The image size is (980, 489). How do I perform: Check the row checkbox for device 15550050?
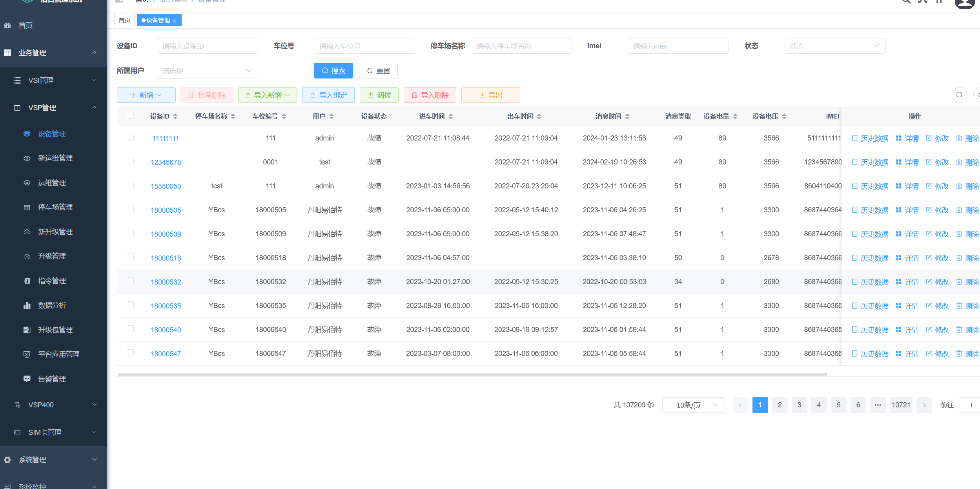coord(130,185)
